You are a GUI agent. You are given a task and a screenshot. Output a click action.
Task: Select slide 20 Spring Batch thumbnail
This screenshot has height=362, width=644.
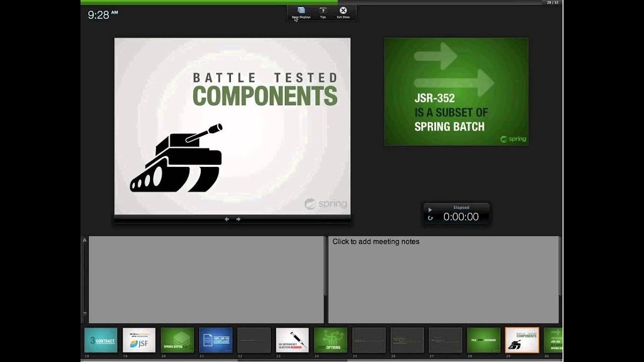coord(178,340)
